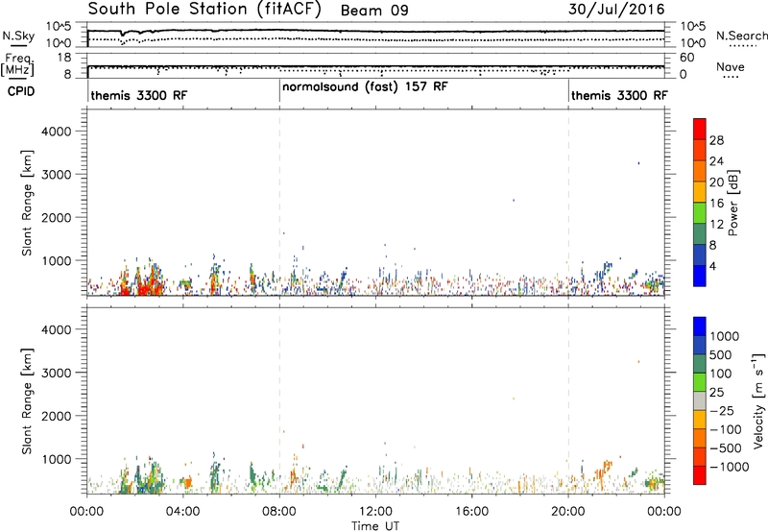Click the red bottom segment of velocity colorbar
Screen dimensions: 768x532
700,475
